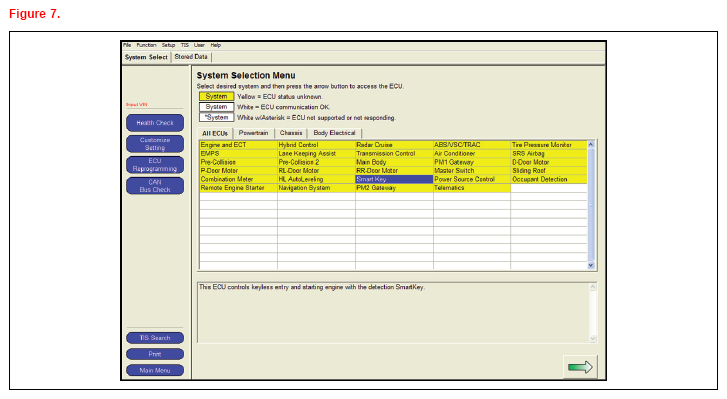Run the CAN Bus Check

click(155, 186)
